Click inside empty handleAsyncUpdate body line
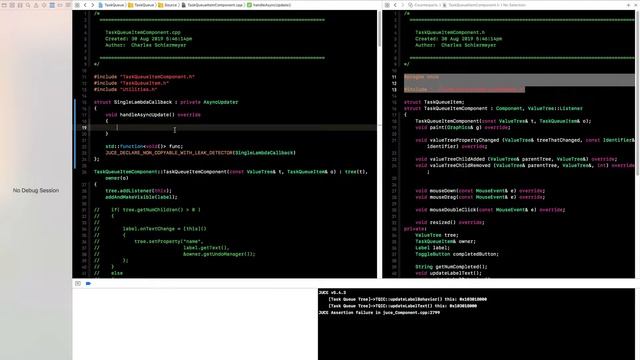Viewport: 640px width, 360px height. click(x=233, y=127)
